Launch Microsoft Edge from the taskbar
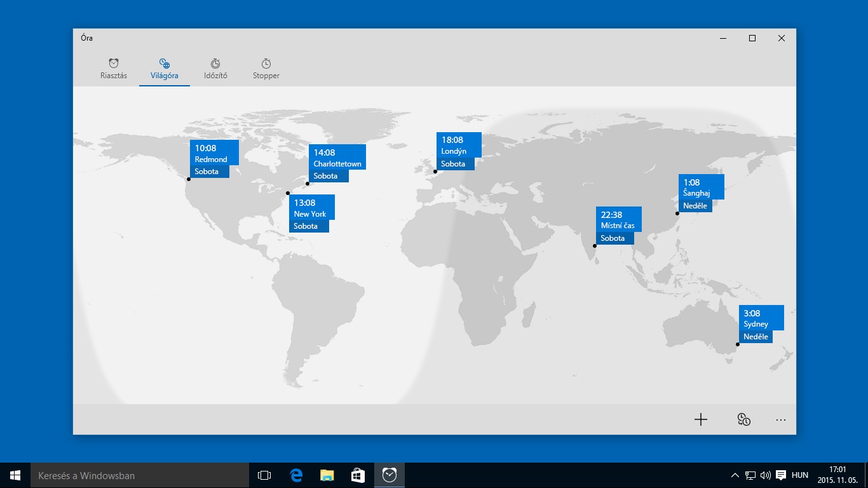 coord(295,475)
